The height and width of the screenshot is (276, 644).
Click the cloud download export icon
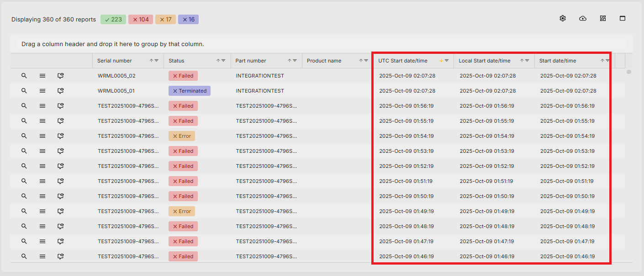pos(583,18)
